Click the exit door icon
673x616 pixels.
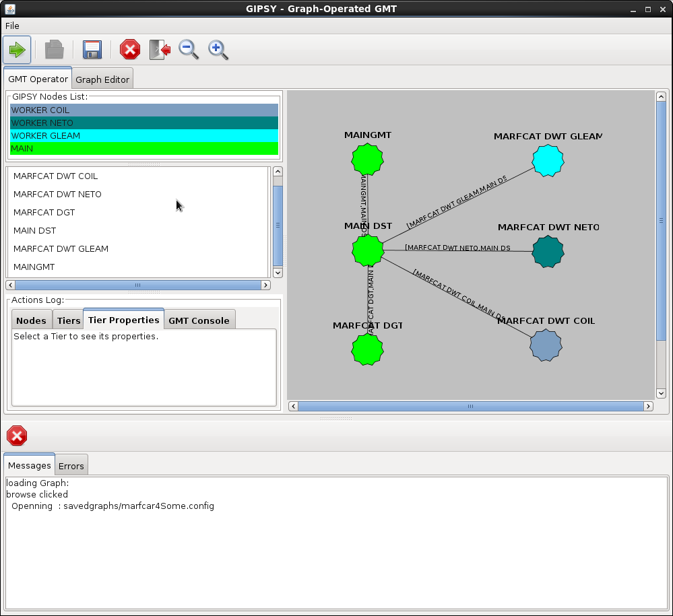point(160,50)
